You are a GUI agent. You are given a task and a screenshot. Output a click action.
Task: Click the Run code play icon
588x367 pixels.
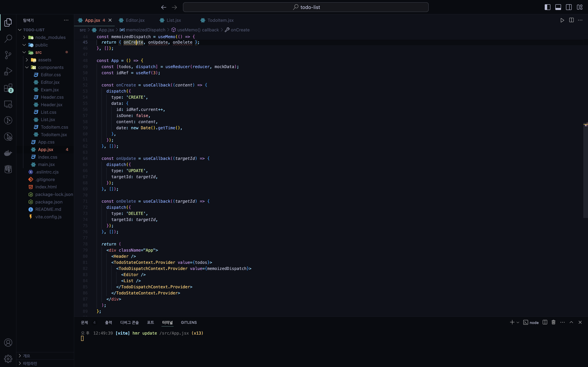562,20
